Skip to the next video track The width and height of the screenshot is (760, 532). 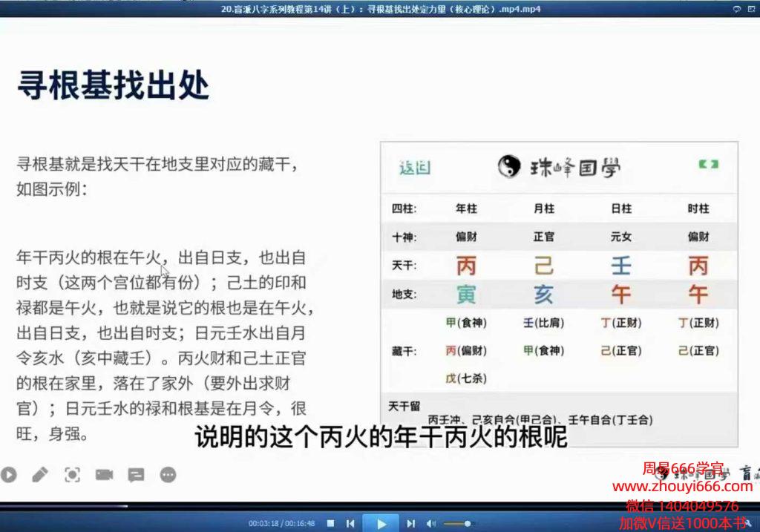click(x=410, y=523)
